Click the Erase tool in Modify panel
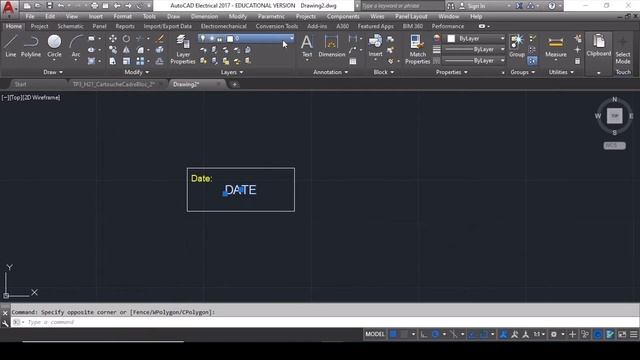The width and height of the screenshot is (640, 360). [x=160, y=38]
